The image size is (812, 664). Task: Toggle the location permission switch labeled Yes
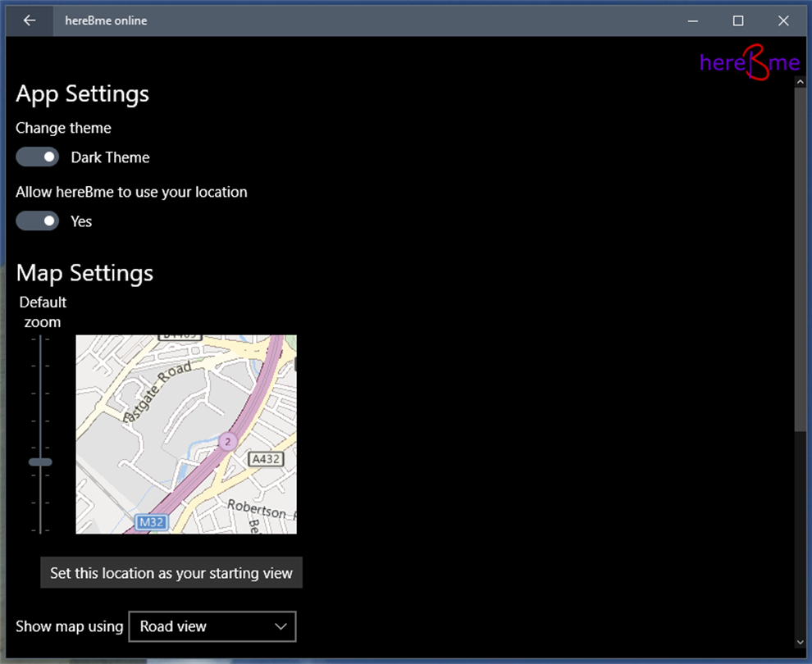[37, 221]
